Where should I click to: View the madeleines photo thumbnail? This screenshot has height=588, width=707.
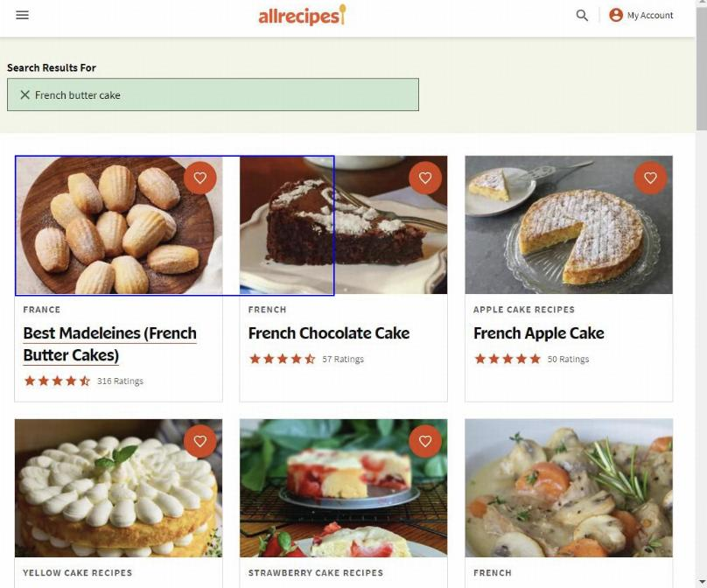pyautogui.click(x=119, y=225)
